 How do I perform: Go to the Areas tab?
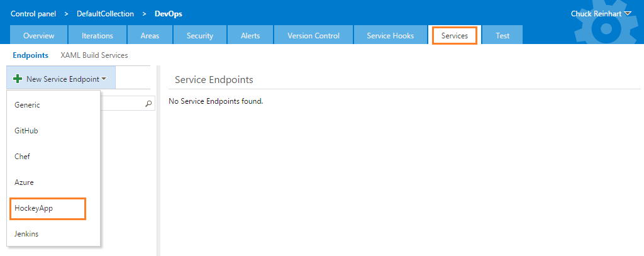click(150, 36)
